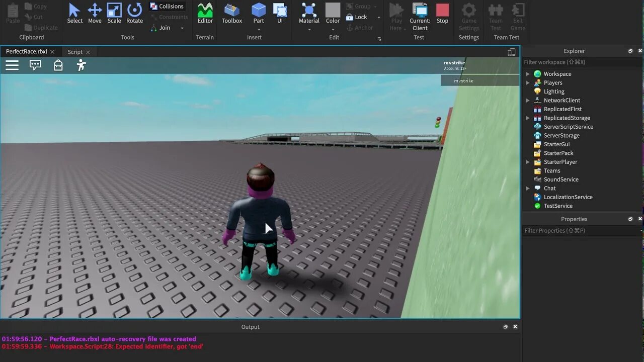Expand the Chat tree node

[528, 189]
